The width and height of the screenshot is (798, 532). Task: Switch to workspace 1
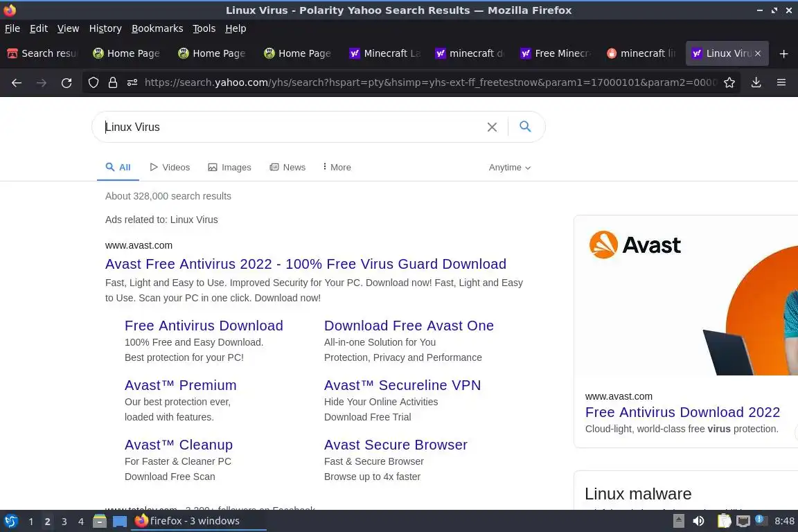pyautogui.click(x=31, y=522)
